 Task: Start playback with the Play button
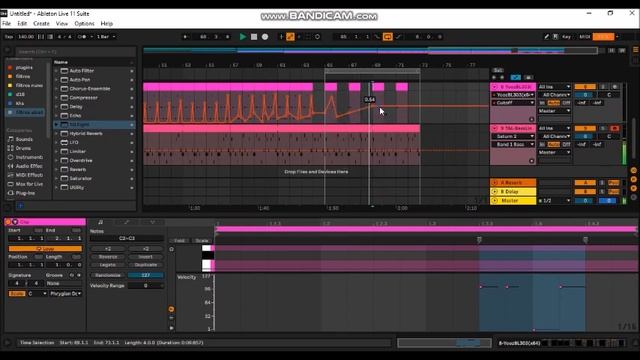[242, 37]
